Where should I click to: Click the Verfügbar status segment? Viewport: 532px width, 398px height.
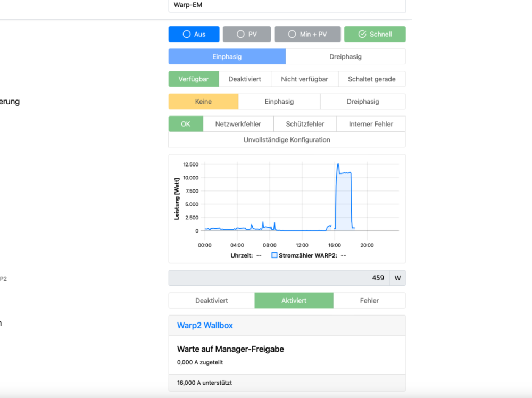tap(194, 79)
